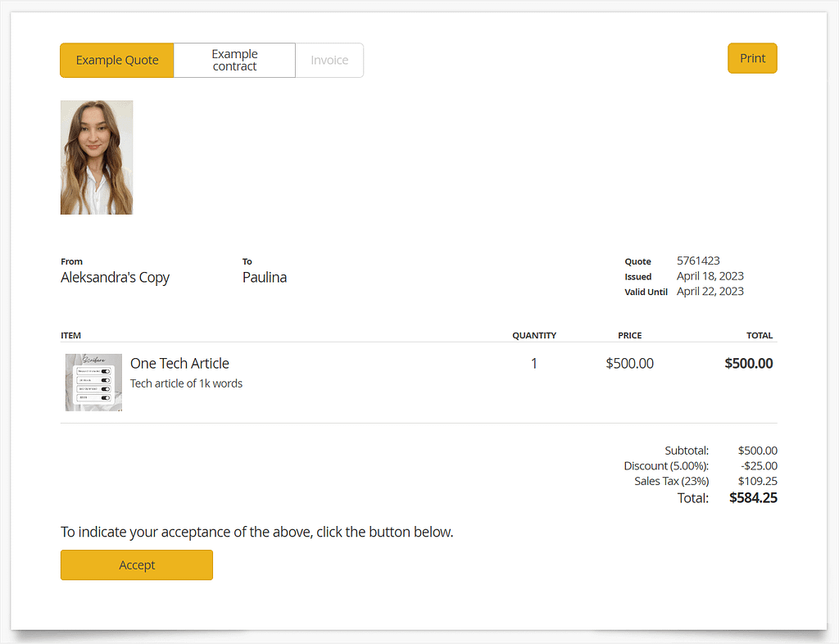Viewport: 839px width, 644px height.
Task: Select the issued date April 18, 2023
Action: [710, 276]
